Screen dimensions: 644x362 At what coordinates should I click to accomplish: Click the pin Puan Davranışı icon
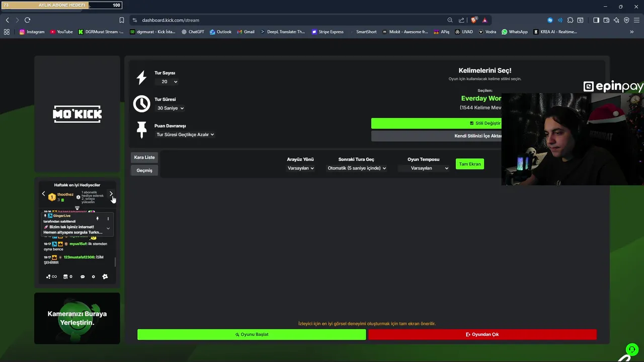[141, 130]
